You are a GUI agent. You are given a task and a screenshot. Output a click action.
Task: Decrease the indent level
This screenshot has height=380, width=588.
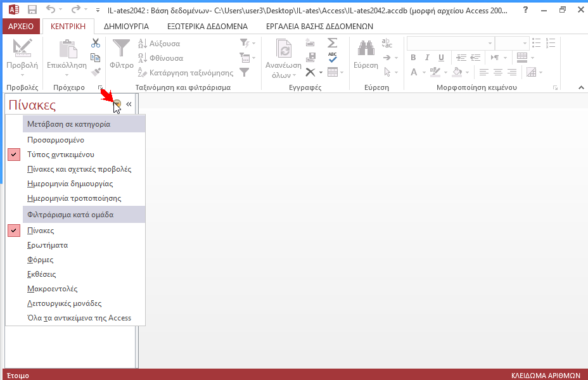pos(475,58)
